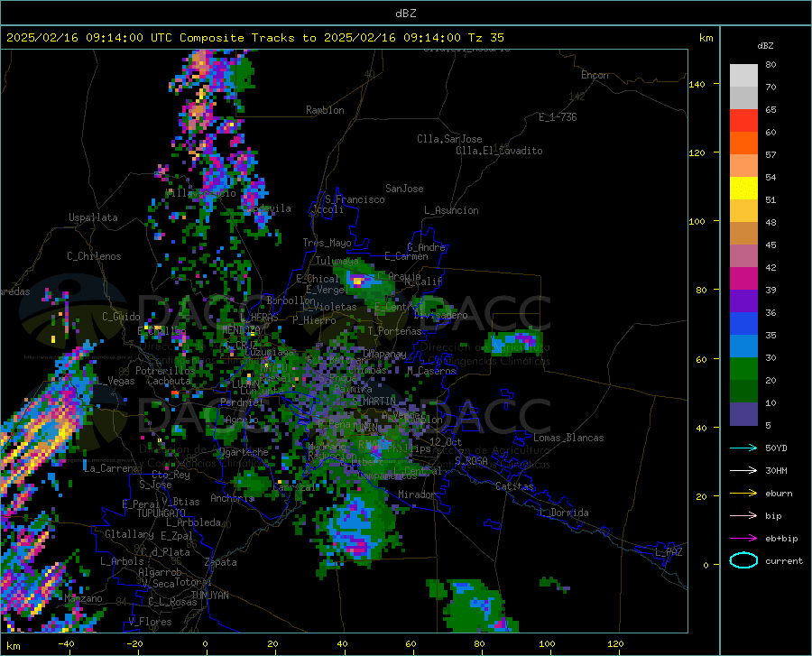Screen dimensions: 812x656
Task: Click the magenta 42 dBZ legend swatch
Action: point(743,278)
